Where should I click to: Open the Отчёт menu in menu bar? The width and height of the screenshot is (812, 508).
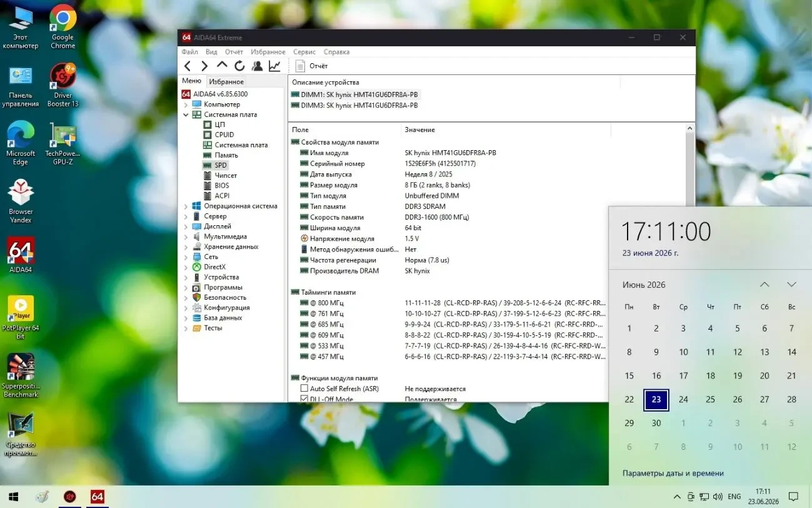click(234, 52)
